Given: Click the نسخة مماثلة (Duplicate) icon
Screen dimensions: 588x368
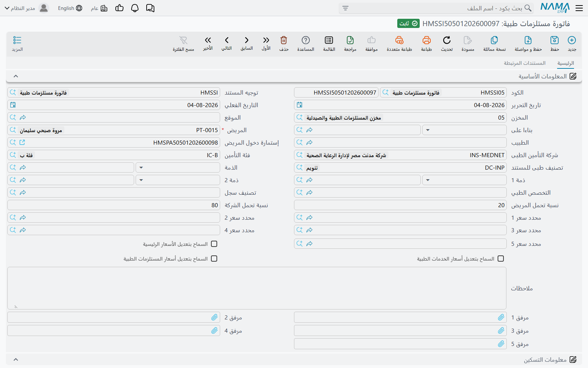Looking at the screenshot, I should [494, 40].
